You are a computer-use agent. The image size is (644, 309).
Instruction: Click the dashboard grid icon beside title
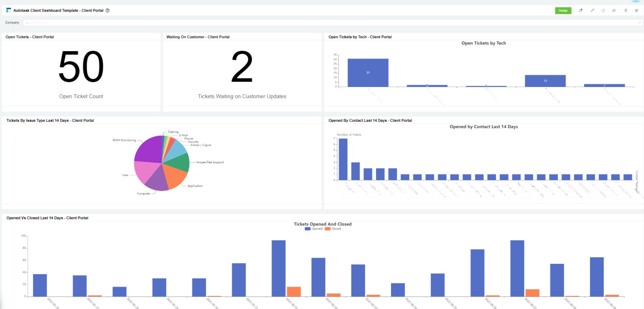pos(9,10)
